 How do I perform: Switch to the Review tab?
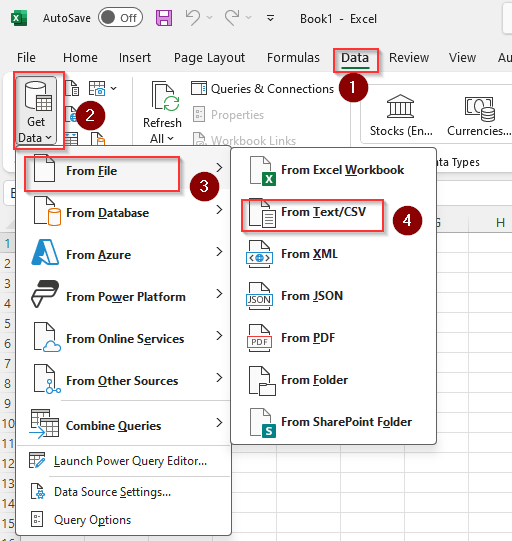tap(409, 58)
